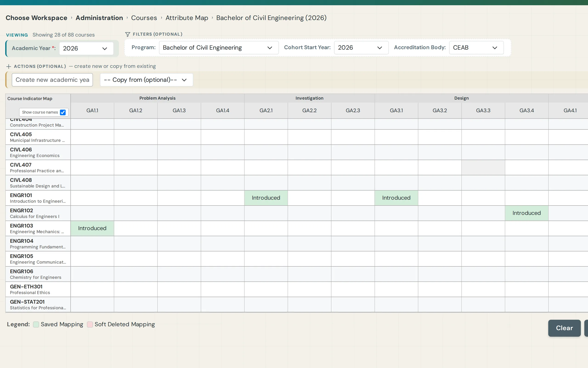Select ENGR101 Introduced cell under GA2.1
The image size is (588, 368).
click(x=266, y=198)
